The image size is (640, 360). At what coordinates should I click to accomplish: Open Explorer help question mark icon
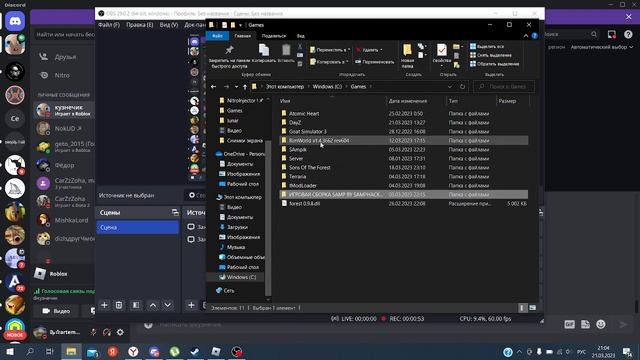click(x=534, y=36)
